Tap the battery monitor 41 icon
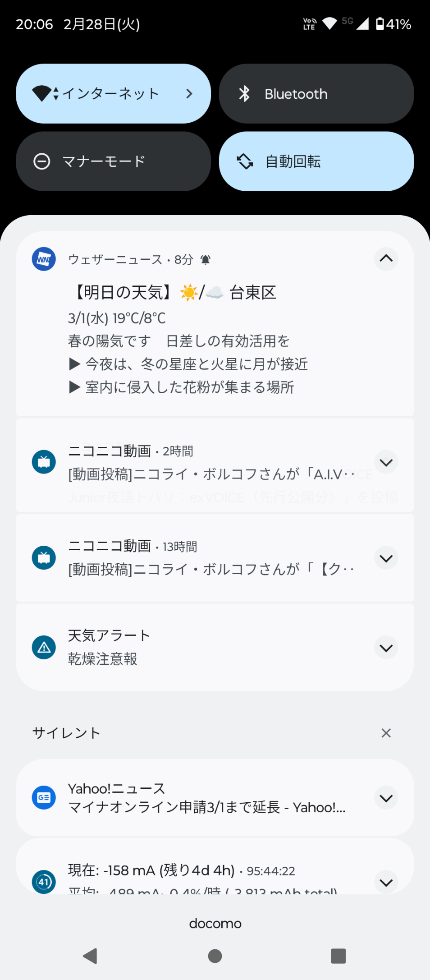Viewport: 430px width, 980px height. pyautogui.click(x=44, y=882)
